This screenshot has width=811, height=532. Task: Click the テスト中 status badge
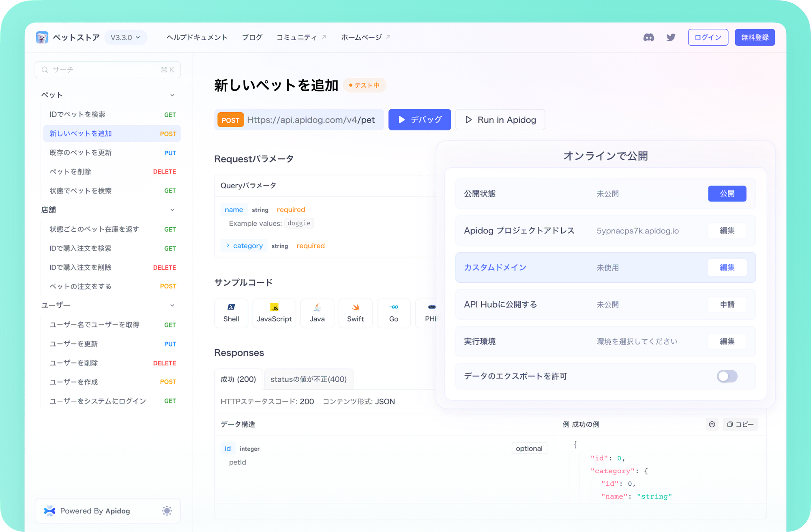tap(364, 85)
